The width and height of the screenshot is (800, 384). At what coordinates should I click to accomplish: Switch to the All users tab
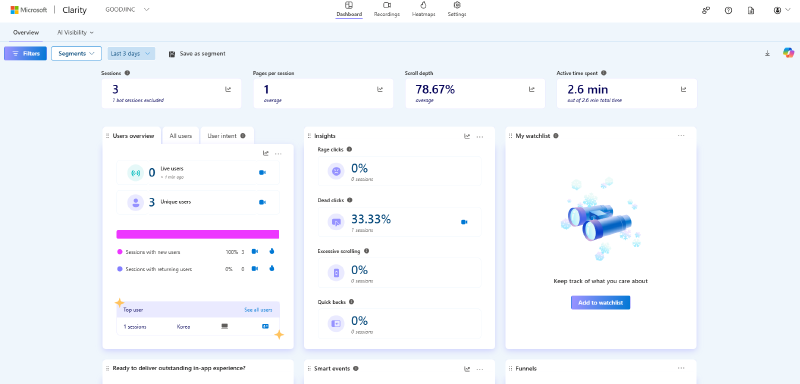point(181,136)
